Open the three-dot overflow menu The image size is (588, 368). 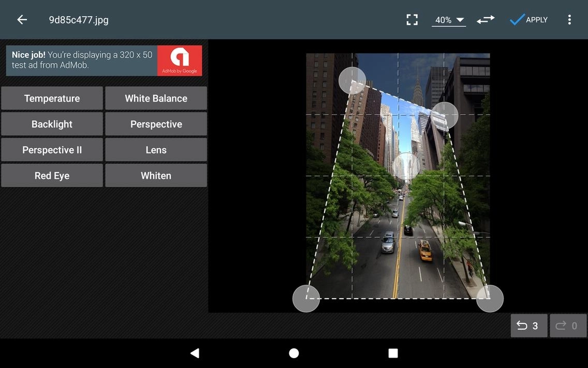pos(569,20)
